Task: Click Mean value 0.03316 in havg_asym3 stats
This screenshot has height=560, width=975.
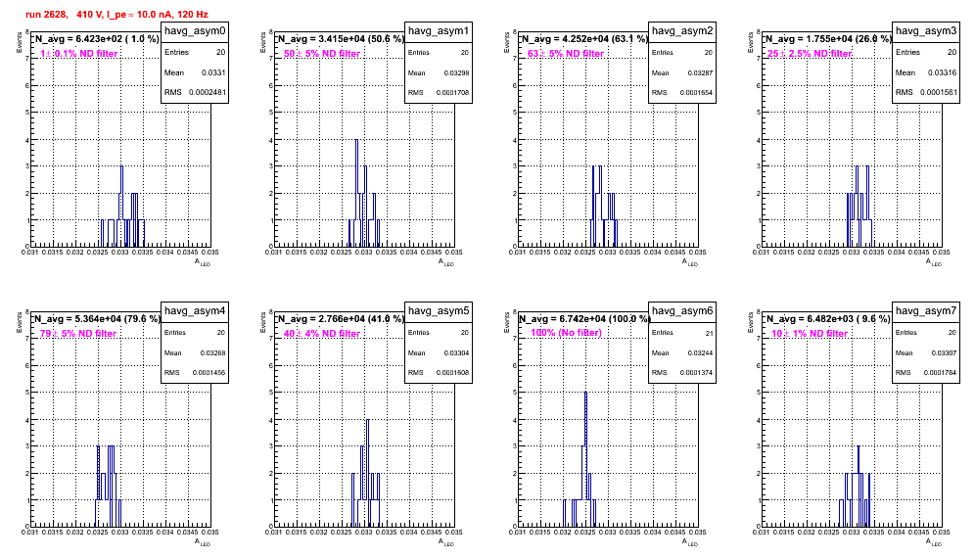Action: [942, 72]
